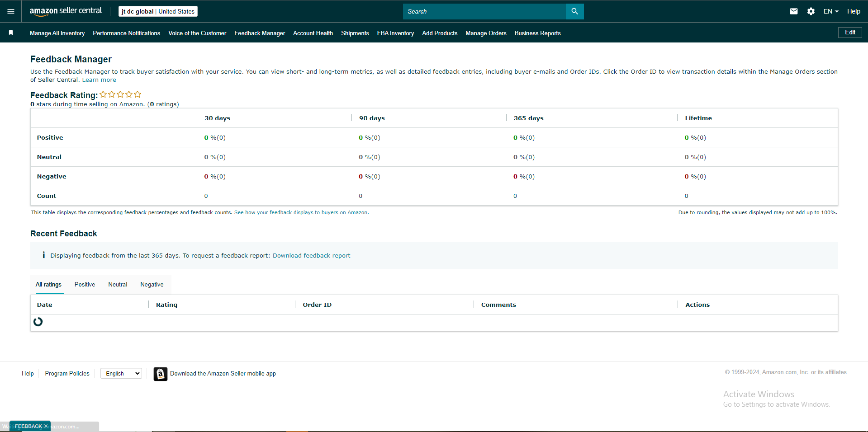868x432 pixels.
Task: Click the 'Actions' column header
Action: [697, 305]
